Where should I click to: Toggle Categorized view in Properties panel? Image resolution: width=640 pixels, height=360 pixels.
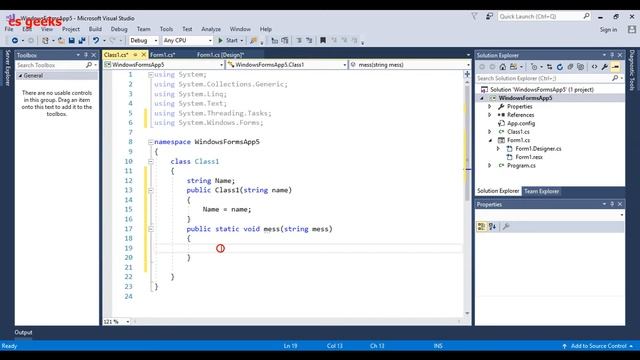tap(482, 227)
